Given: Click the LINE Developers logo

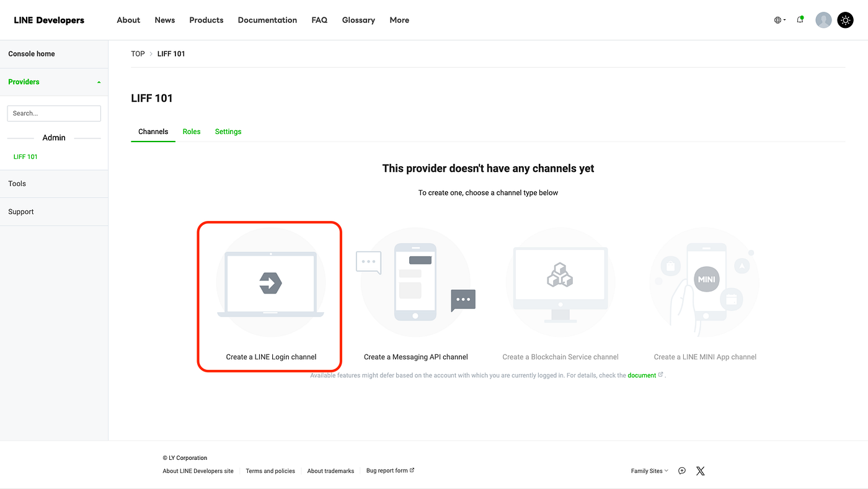Looking at the screenshot, I should [x=49, y=20].
